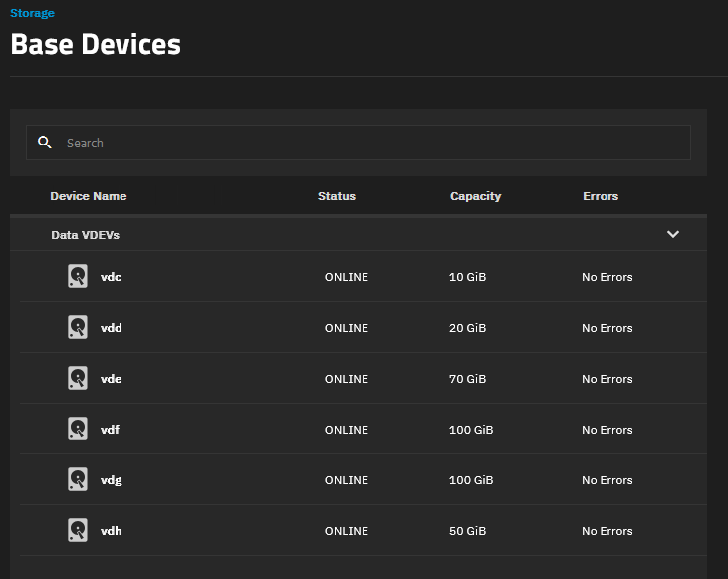This screenshot has height=579, width=728.
Task: Click the Device Name column header
Action: point(89,196)
